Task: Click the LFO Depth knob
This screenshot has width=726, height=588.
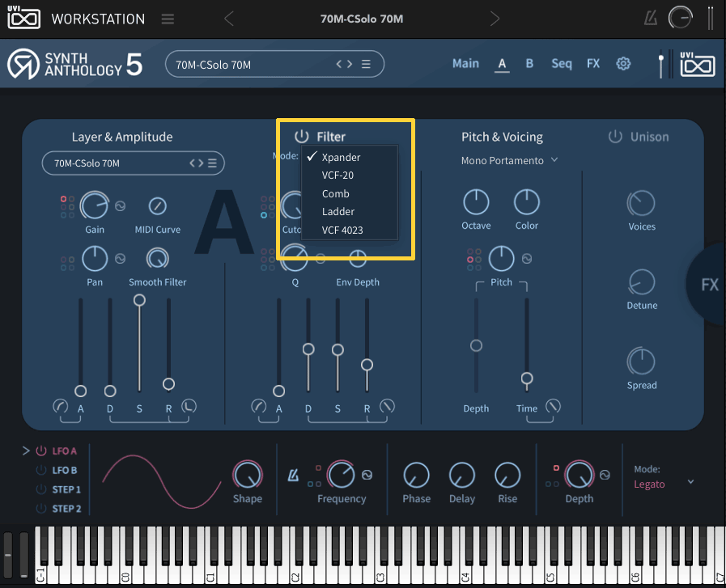Action: coord(579,475)
